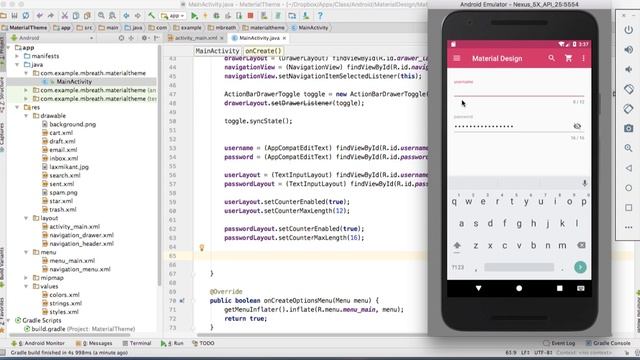640x360 pixels.
Task: Click the onCreate() breadcrumb
Action: point(263,51)
